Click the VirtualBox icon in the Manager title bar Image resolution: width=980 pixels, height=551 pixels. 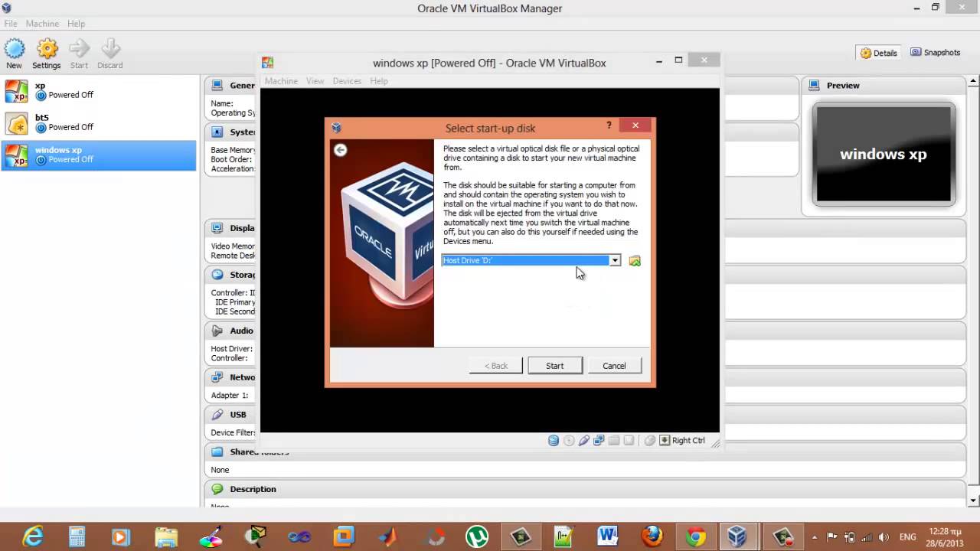pos(8,8)
